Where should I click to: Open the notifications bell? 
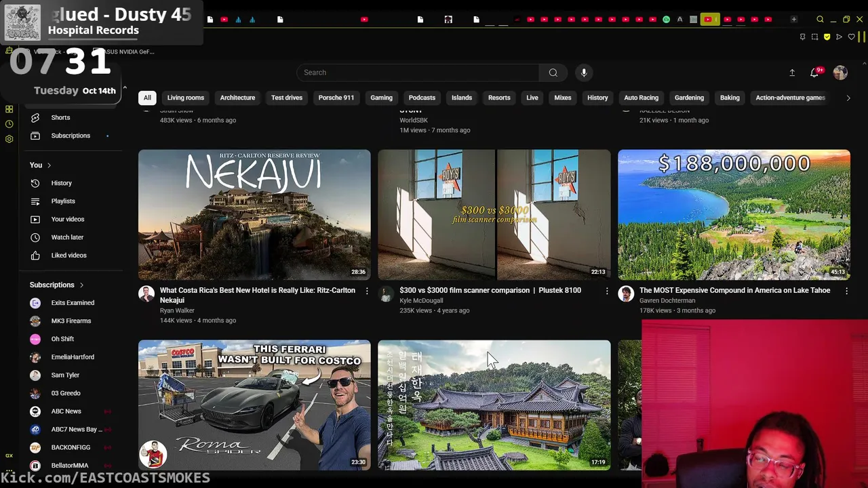(815, 73)
